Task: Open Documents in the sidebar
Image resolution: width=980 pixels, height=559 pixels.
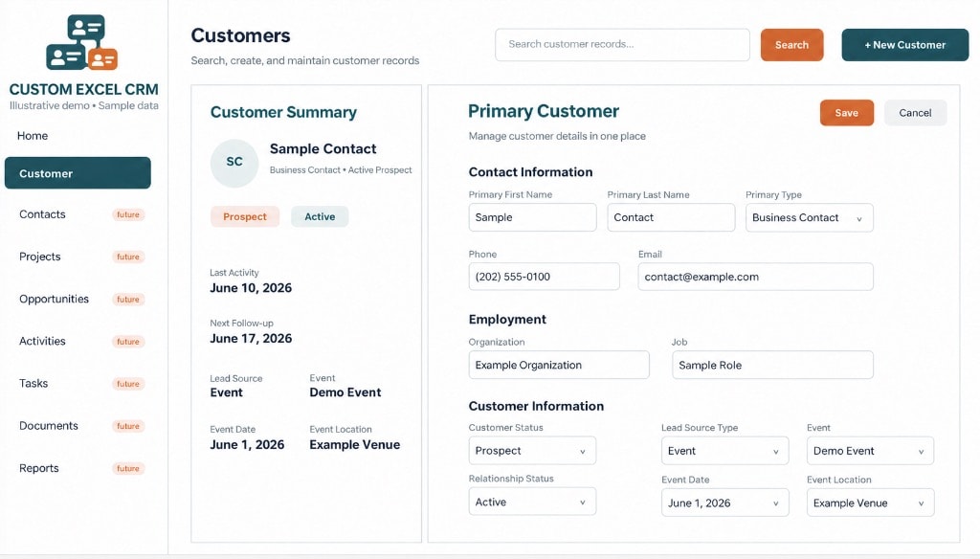Action: click(49, 426)
